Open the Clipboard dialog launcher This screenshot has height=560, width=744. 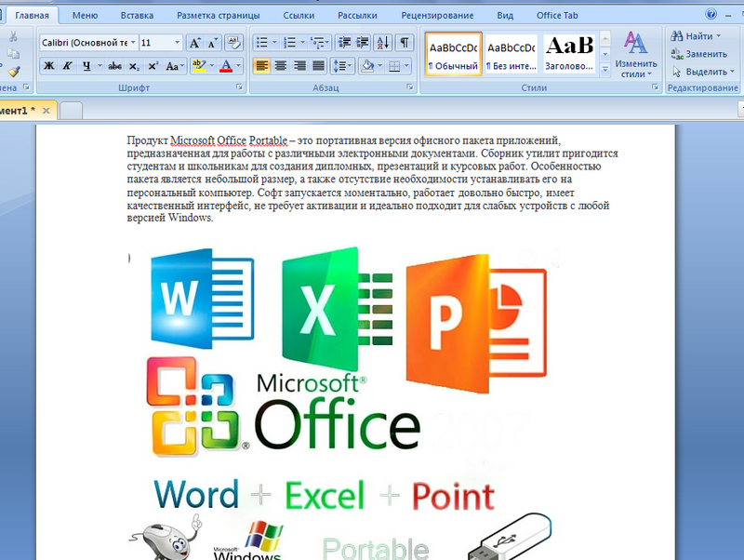point(27,87)
